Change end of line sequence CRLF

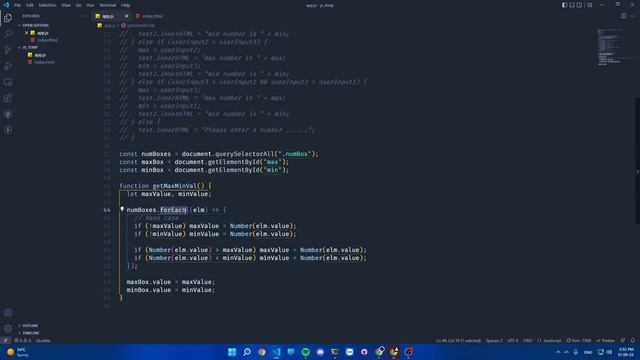click(527, 340)
